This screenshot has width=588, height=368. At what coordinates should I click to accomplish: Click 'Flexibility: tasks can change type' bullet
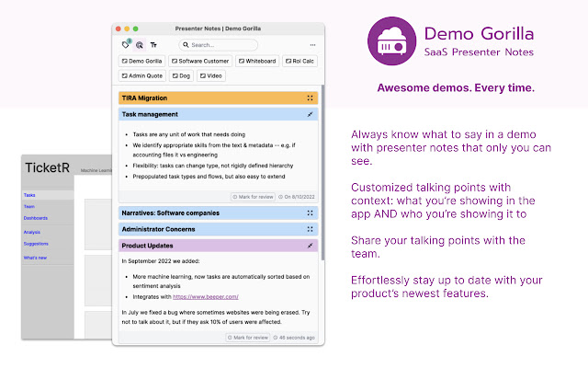pyautogui.click(x=213, y=166)
